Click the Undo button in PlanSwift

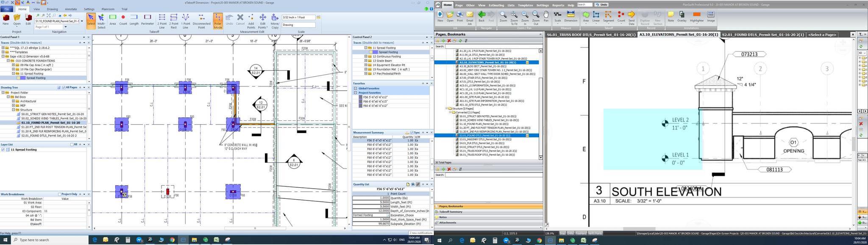(x=601, y=5)
